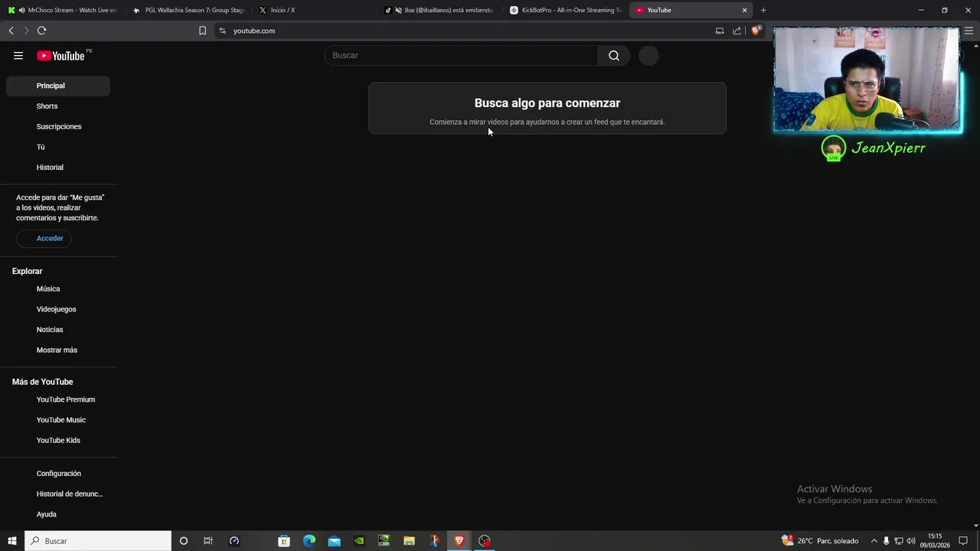The image size is (980, 551).
Task: Open File Explorer from taskbar
Action: coord(409,541)
